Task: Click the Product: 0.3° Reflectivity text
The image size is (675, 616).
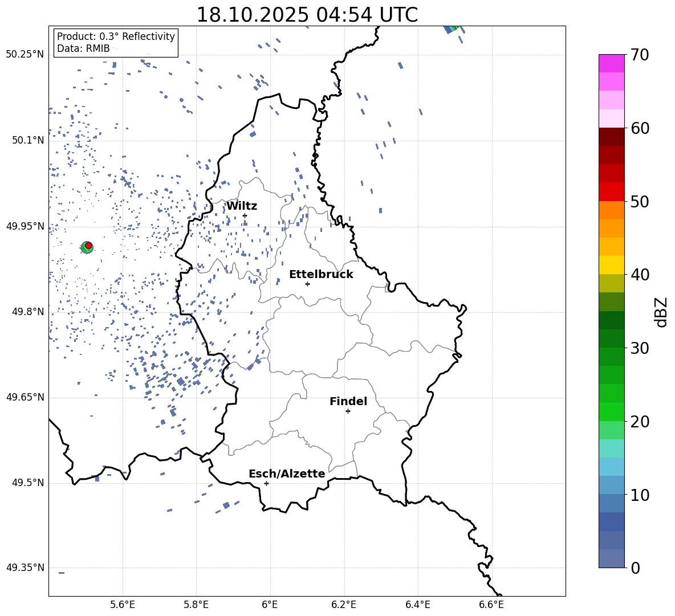Action: coord(116,36)
